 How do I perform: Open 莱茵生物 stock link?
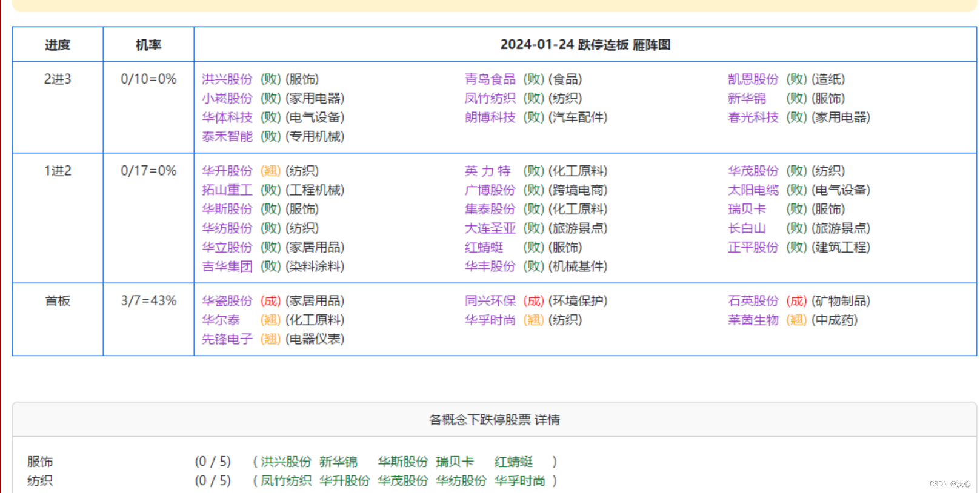pos(753,320)
